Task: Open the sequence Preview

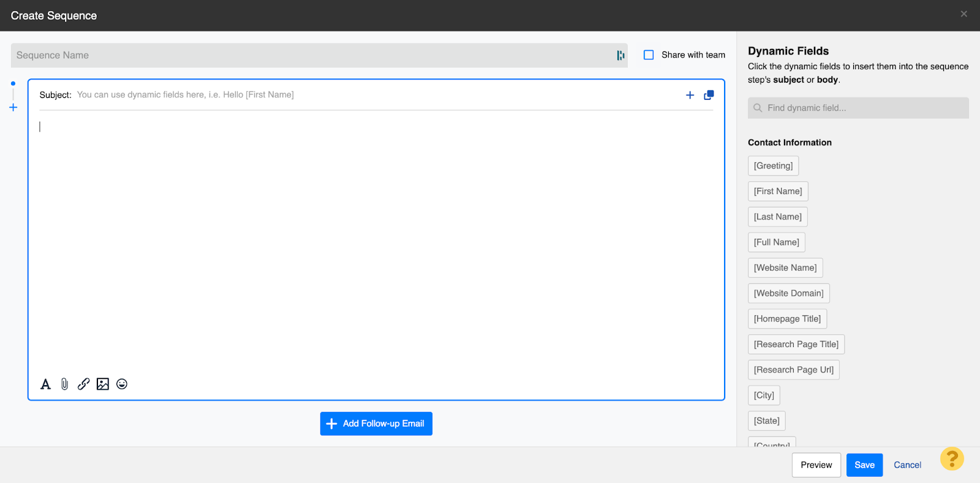Action: coord(816,465)
